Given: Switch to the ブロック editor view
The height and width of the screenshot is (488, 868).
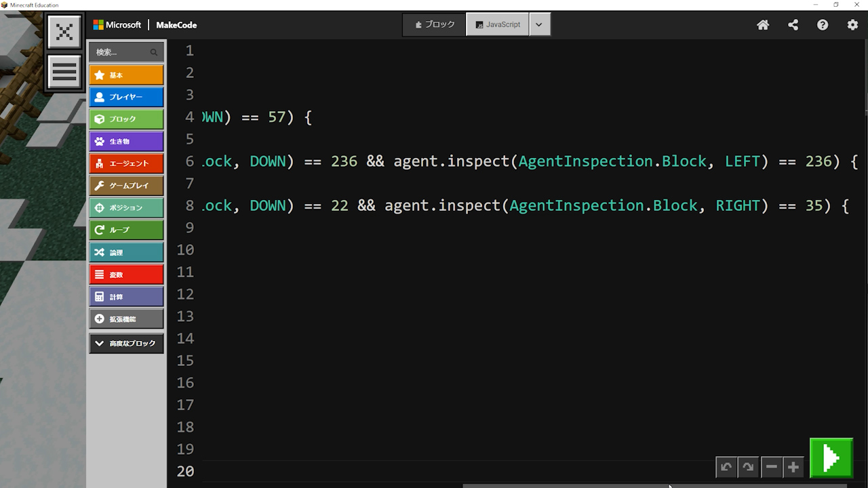Looking at the screenshot, I should [x=435, y=24].
